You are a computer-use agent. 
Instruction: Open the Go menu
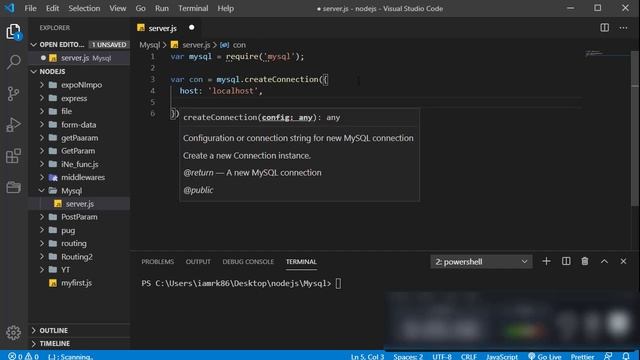coord(140,8)
